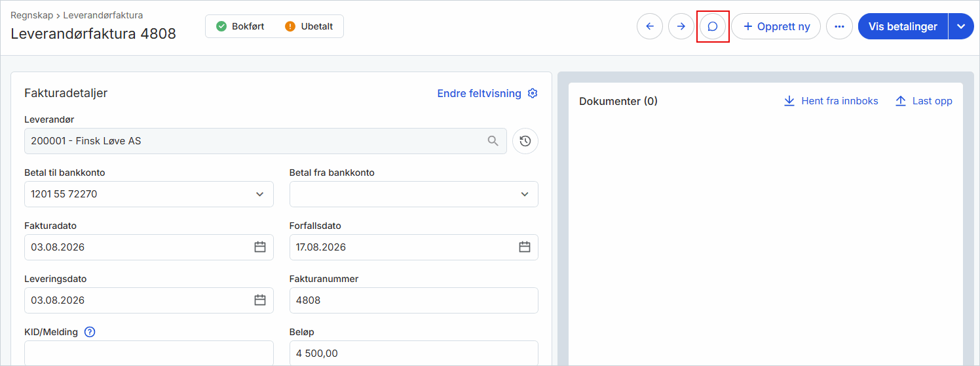Click the Dokumenter (0) heading
This screenshot has width=980, height=366.
pos(618,101)
